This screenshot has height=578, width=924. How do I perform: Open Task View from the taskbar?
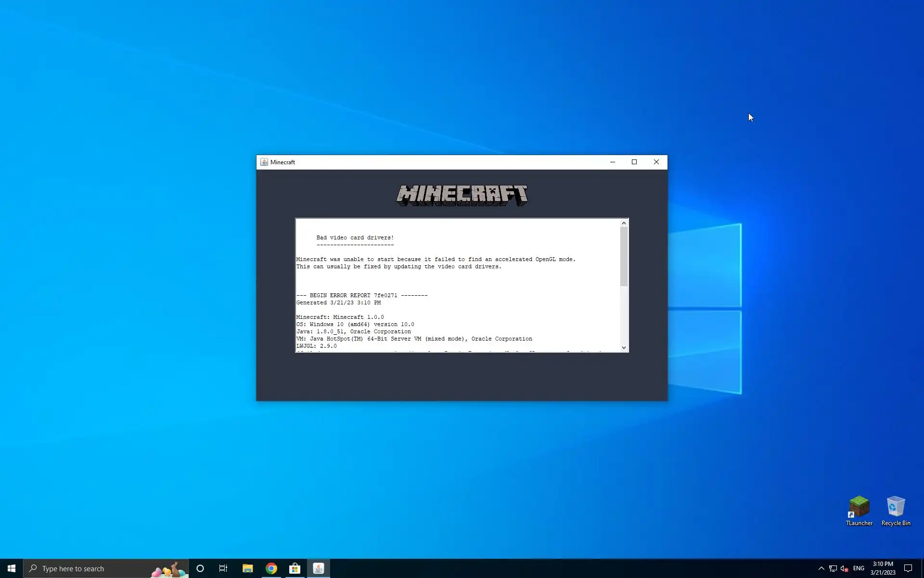point(223,568)
